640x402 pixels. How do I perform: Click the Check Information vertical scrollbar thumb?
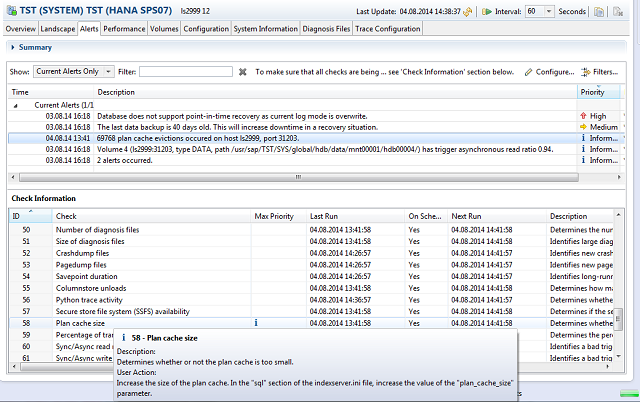click(618, 319)
